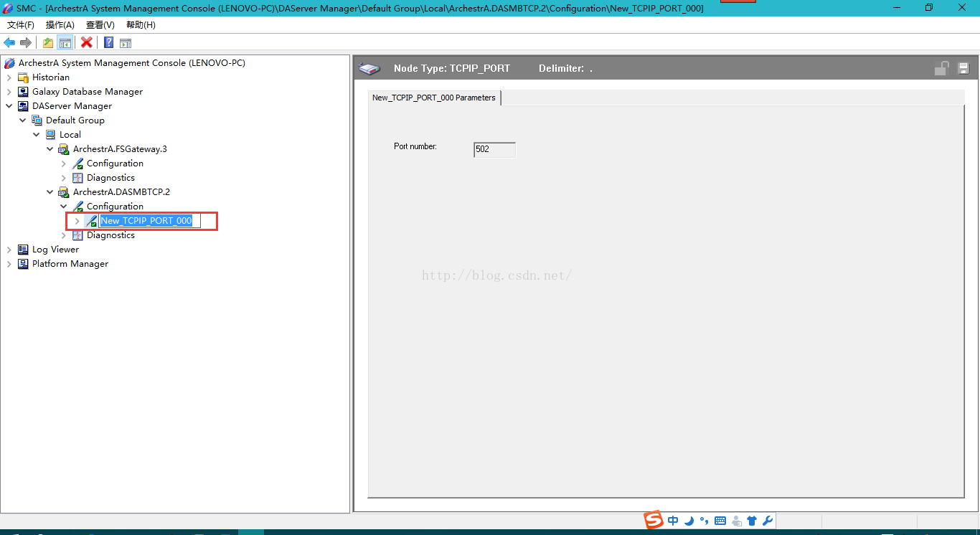Open the 查看(V) menu
This screenshot has width=980, height=535.
click(x=100, y=25)
